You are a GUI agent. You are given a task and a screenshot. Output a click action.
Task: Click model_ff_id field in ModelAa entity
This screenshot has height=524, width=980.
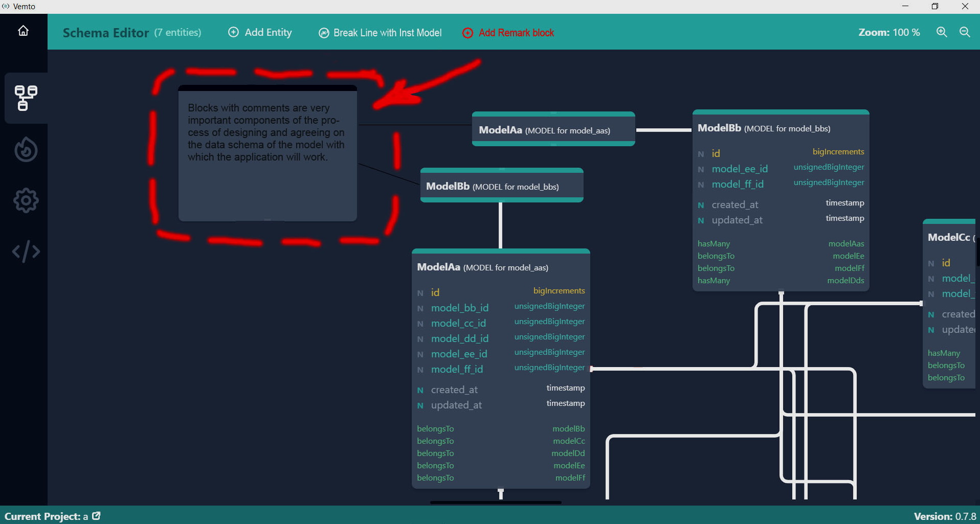click(501, 369)
